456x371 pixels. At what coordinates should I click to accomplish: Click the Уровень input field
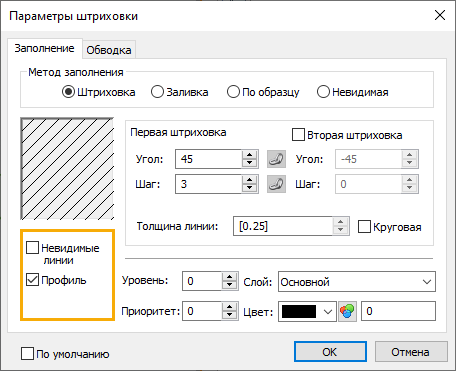[202, 281]
